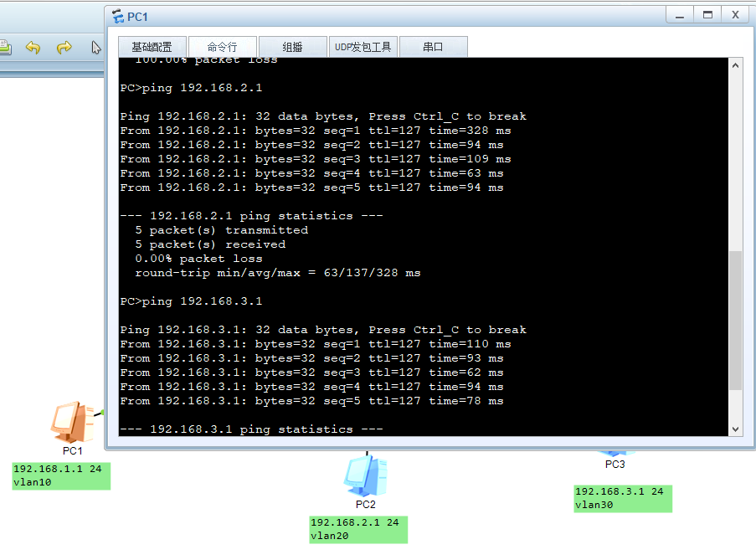The width and height of the screenshot is (756, 560).
Task: Click the save icon in toolbar
Action: (x=5, y=47)
